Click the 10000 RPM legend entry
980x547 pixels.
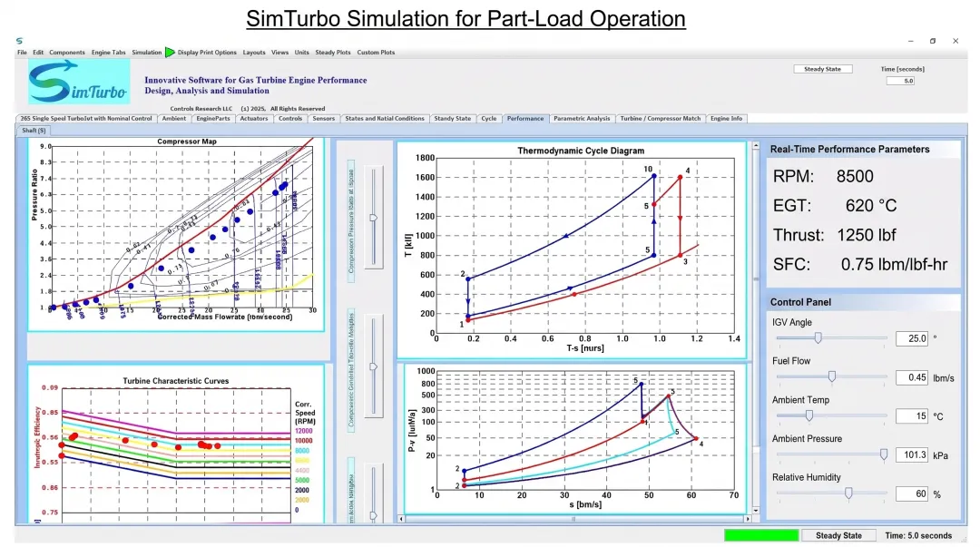click(x=304, y=441)
